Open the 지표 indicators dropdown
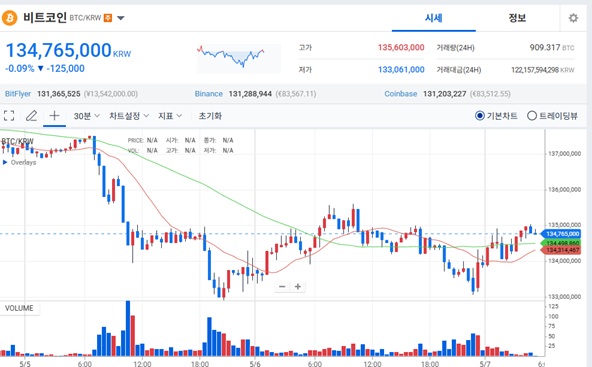Viewport: 592px width, 367px height. [x=170, y=116]
